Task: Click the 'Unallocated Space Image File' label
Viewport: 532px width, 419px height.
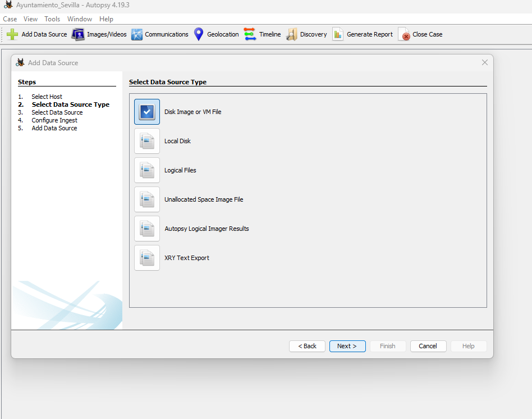Action: [x=204, y=199]
